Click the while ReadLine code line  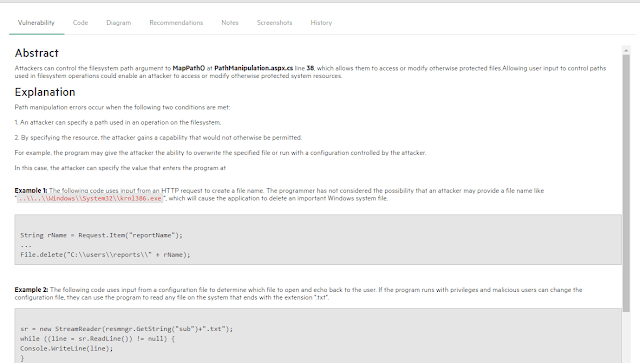98,339
